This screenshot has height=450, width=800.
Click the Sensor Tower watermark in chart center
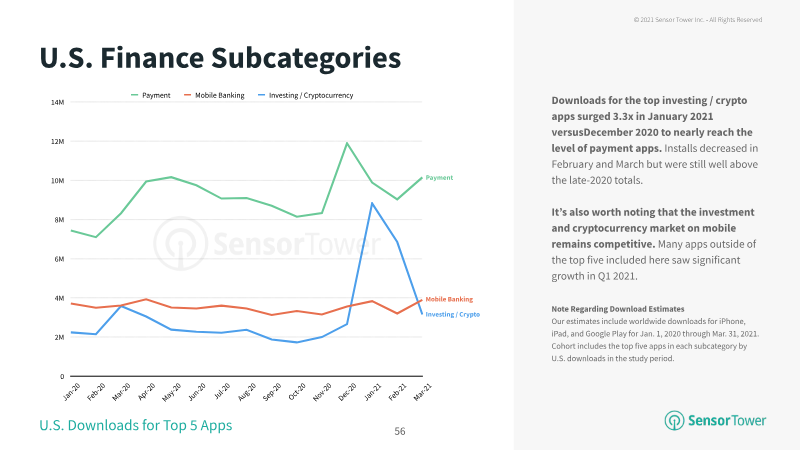(267, 243)
